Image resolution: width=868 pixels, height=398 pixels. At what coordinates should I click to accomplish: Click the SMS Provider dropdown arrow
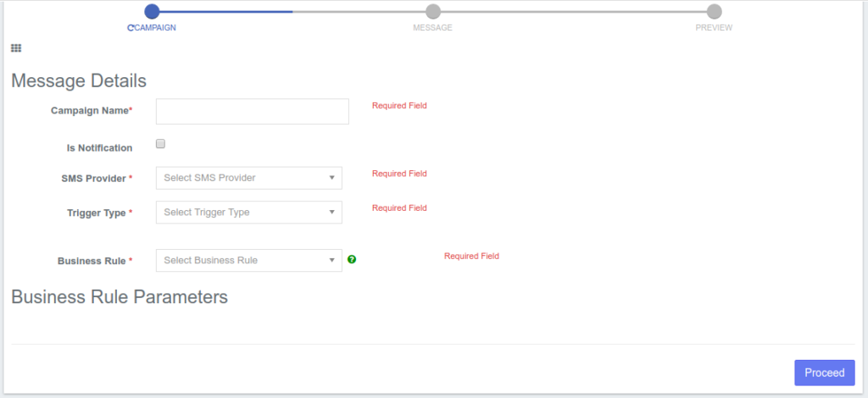coord(332,178)
